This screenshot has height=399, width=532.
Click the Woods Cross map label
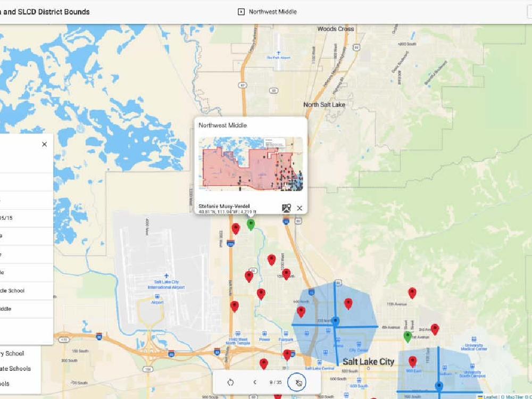pyautogui.click(x=336, y=29)
